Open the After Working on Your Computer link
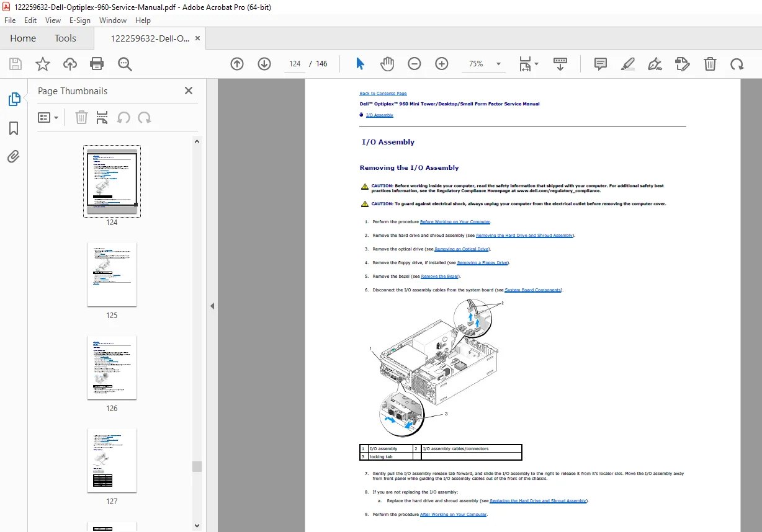This screenshot has height=532, width=762. (454, 515)
